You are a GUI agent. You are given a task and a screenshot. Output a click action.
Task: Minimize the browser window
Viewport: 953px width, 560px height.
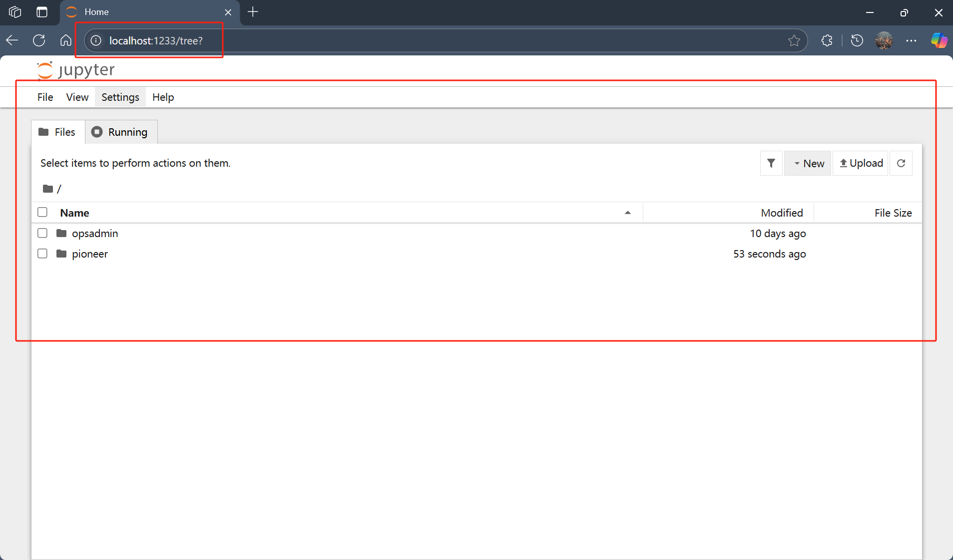(x=870, y=12)
